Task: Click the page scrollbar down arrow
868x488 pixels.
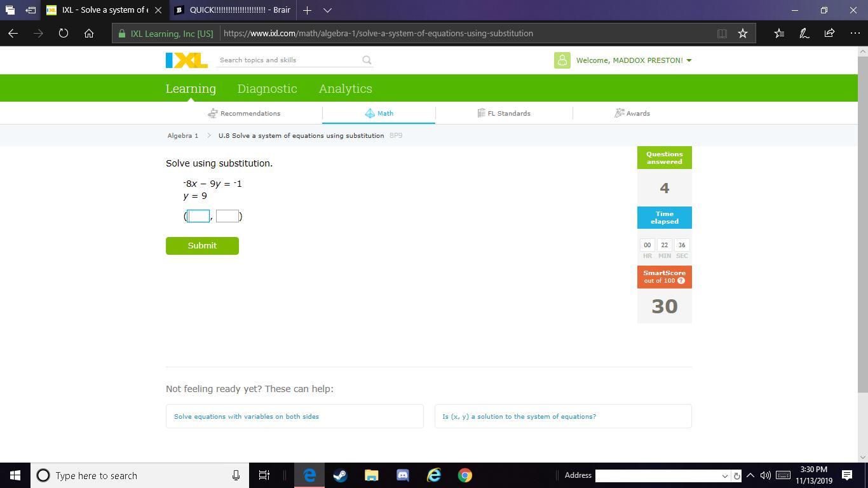Action: (x=862, y=456)
